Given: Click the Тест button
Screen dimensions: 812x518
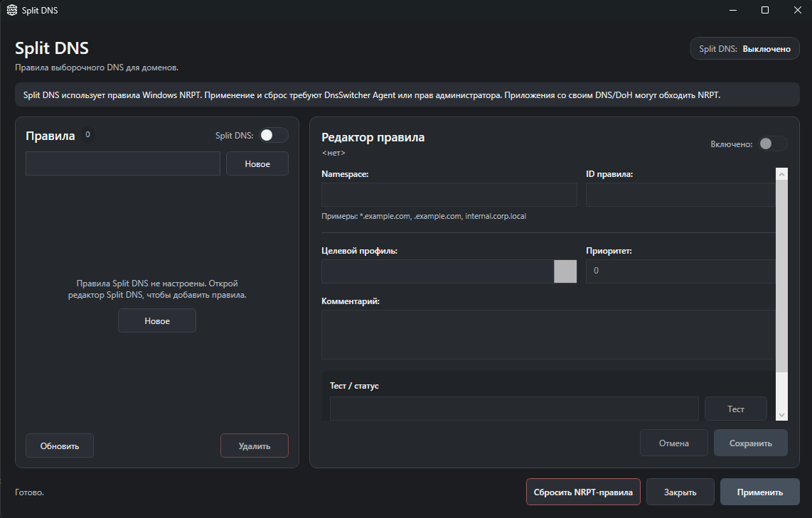Looking at the screenshot, I should coord(735,409).
